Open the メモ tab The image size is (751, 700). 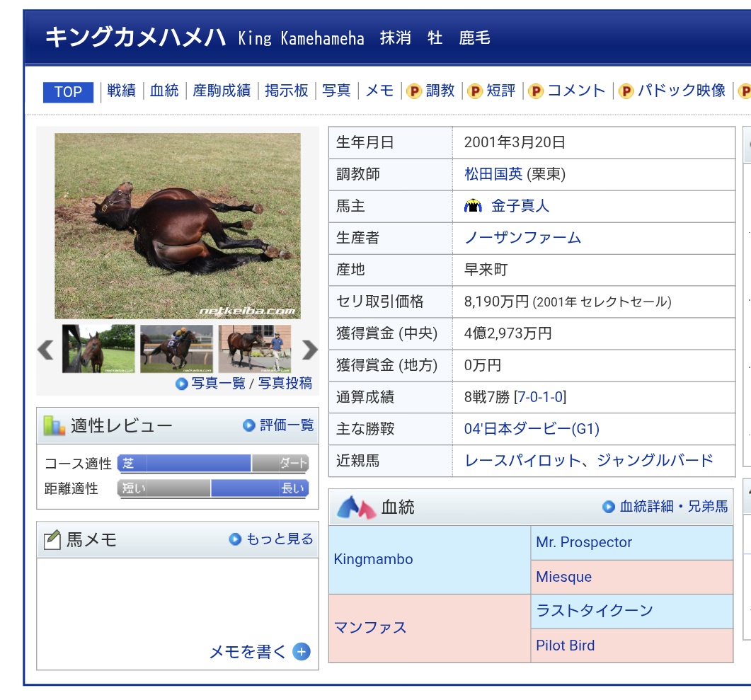click(x=379, y=91)
